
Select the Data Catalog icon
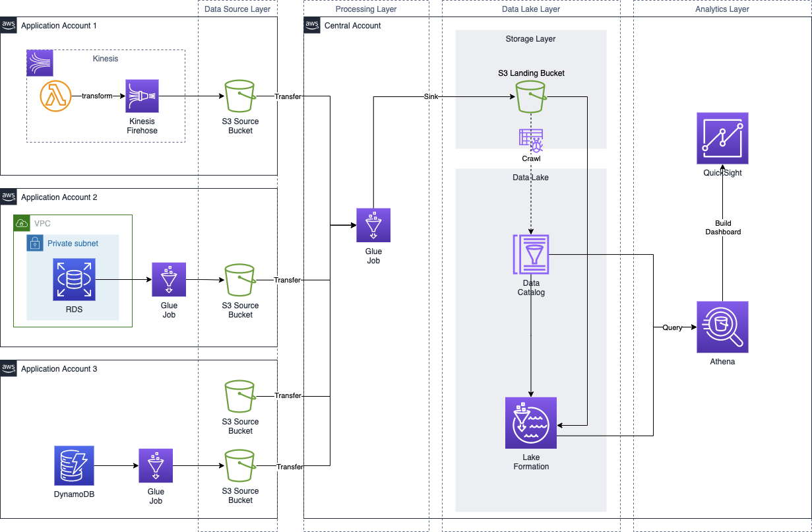tap(531, 254)
